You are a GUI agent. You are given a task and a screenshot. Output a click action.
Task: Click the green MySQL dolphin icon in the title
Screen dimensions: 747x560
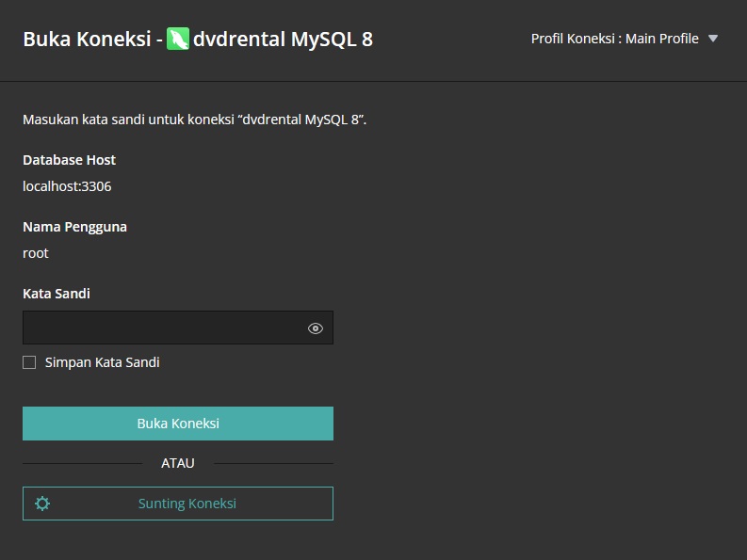(x=178, y=39)
